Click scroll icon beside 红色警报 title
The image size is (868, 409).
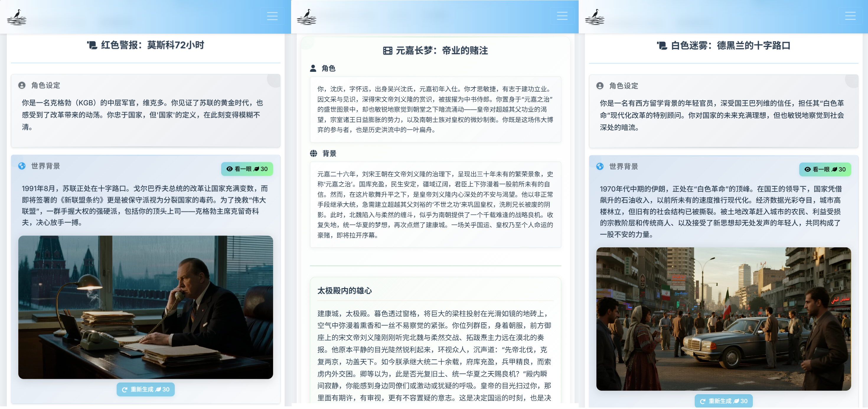point(92,45)
